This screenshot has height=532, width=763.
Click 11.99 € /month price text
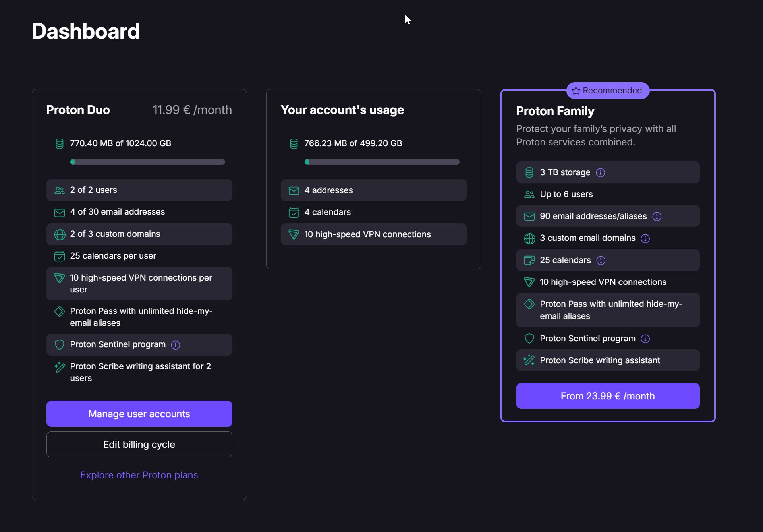(192, 110)
